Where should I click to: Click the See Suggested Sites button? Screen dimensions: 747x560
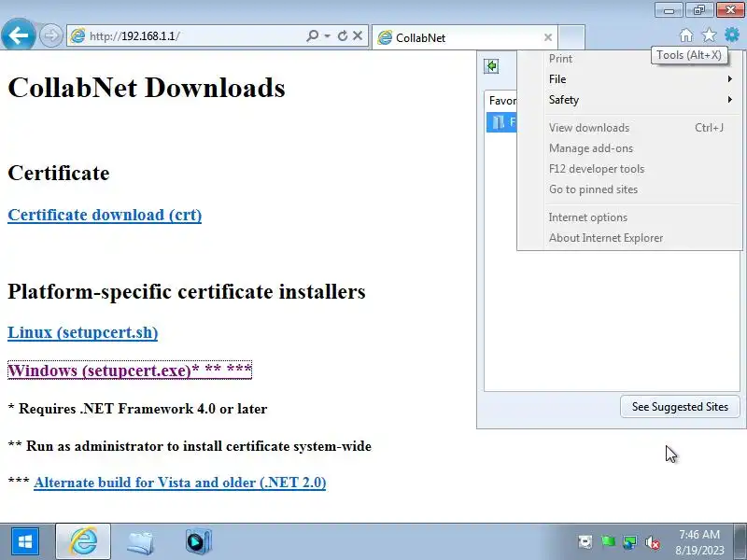[x=680, y=407]
